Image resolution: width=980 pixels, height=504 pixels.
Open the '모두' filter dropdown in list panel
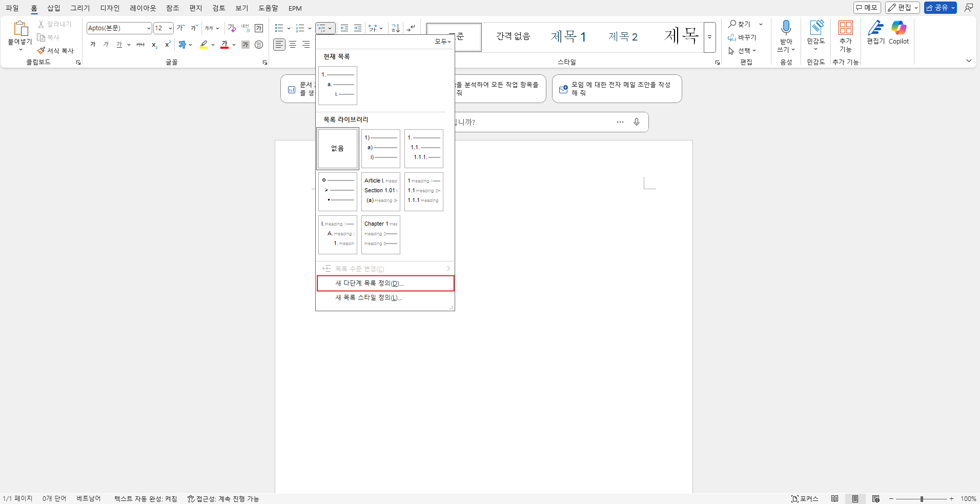pyautogui.click(x=442, y=42)
